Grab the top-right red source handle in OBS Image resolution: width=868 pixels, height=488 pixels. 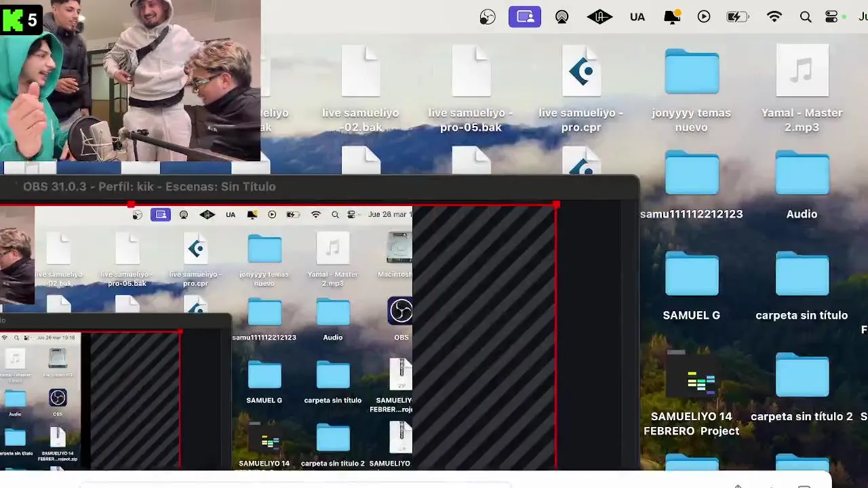[x=556, y=205]
